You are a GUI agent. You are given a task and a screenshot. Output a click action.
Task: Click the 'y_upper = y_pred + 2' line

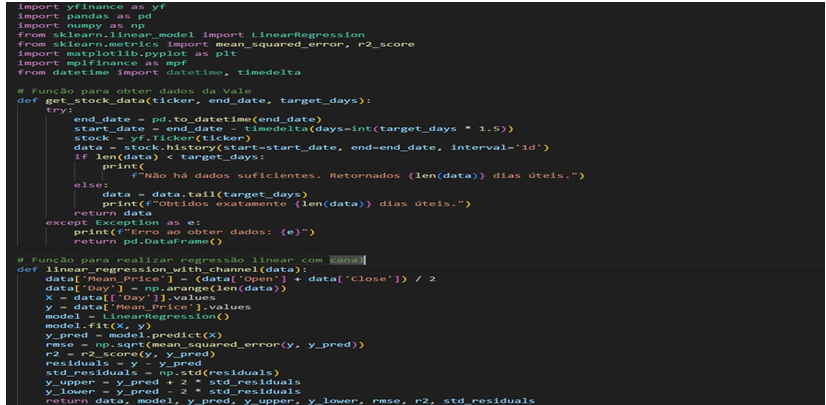coord(173,382)
